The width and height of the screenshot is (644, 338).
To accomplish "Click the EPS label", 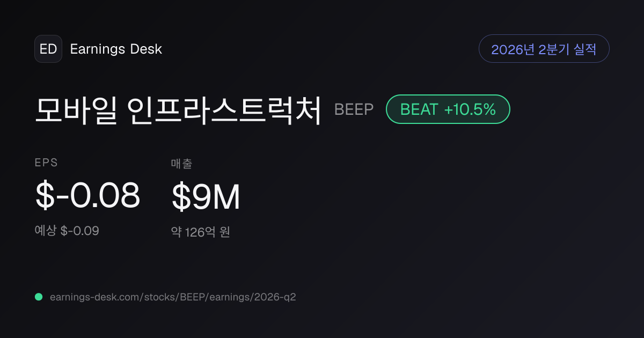I will tap(47, 163).
